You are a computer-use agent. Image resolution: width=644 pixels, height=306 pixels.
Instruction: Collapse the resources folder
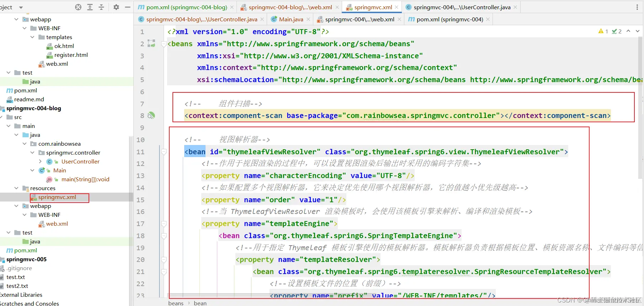click(x=16, y=188)
